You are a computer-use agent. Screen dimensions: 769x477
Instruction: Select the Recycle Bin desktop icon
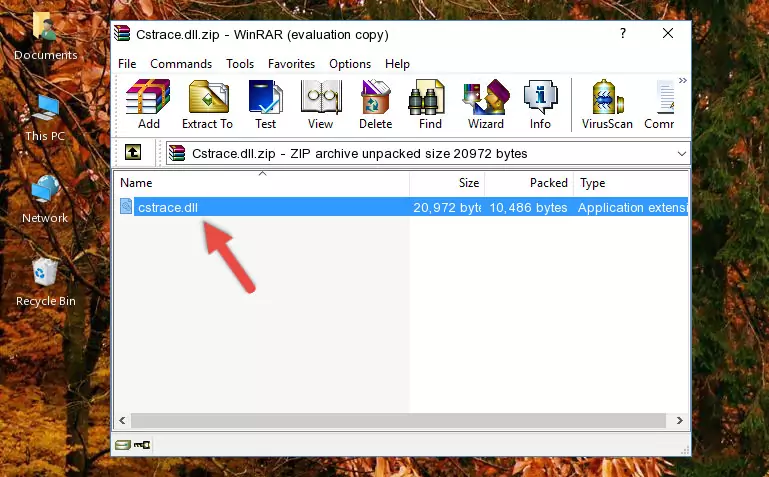(46, 282)
